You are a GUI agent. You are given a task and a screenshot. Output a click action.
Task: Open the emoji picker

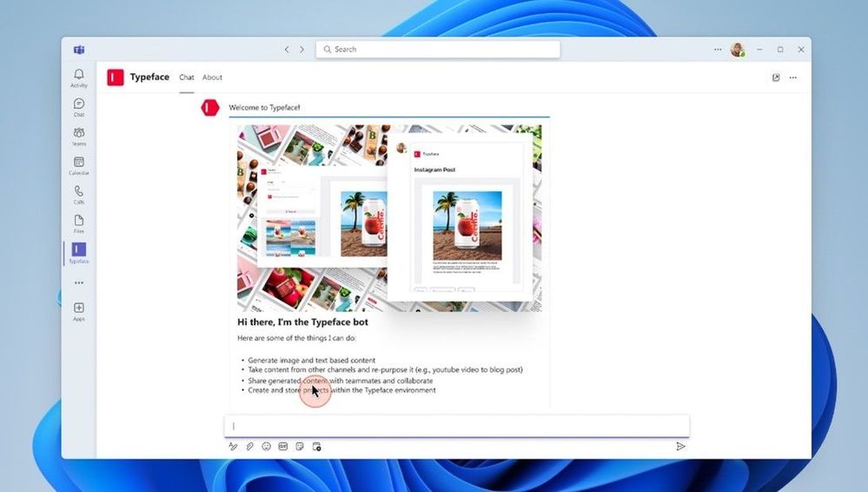[266, 447]
